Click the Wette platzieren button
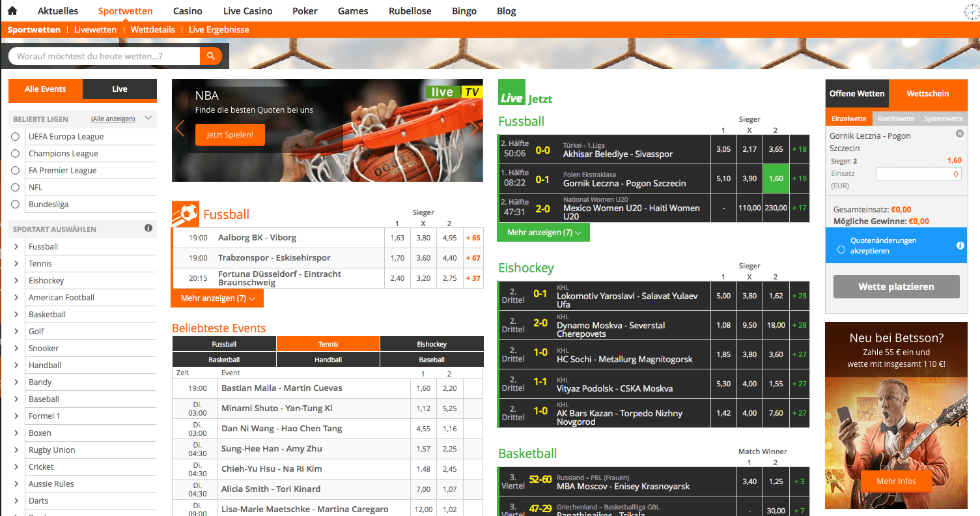Screen dimensions: 980x516 click(896, 287)
